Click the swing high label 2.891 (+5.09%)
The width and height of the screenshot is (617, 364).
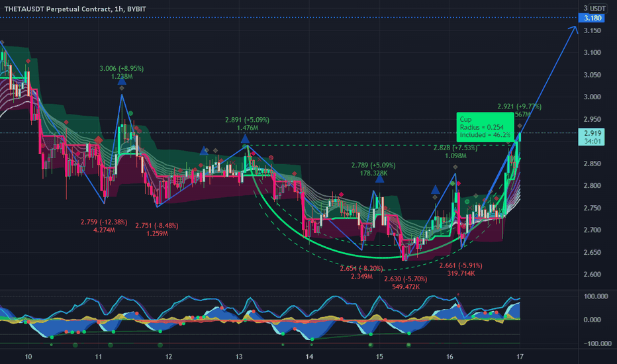247,120
